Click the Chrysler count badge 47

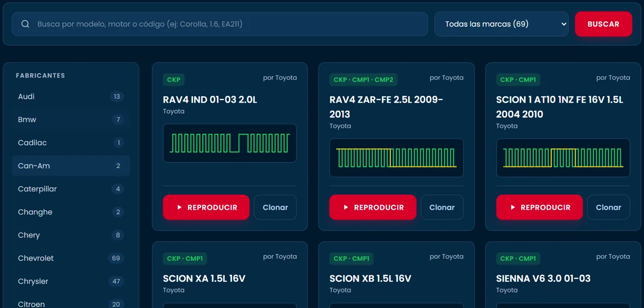point(116,281)
